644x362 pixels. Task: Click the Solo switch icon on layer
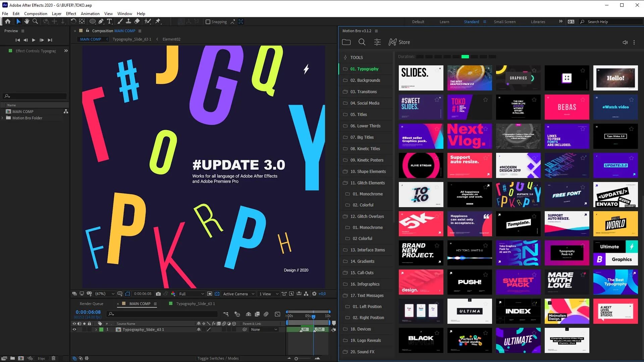point(84,329)
